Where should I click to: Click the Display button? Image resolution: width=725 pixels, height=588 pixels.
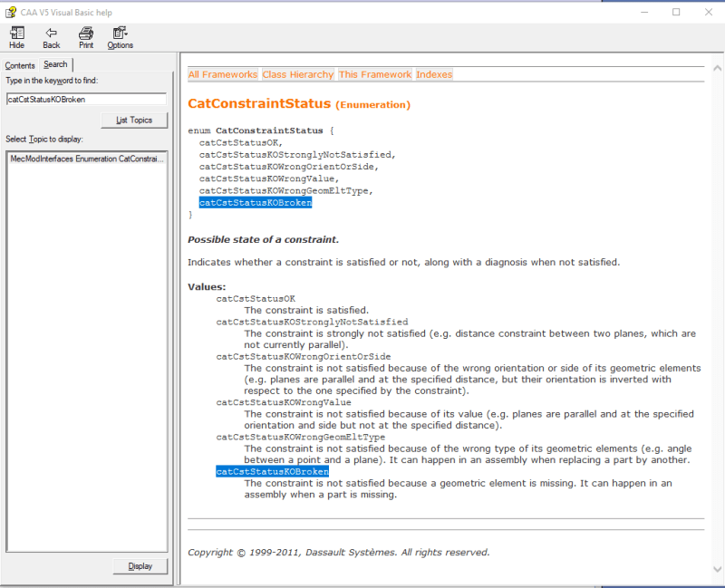pos(140,566)
